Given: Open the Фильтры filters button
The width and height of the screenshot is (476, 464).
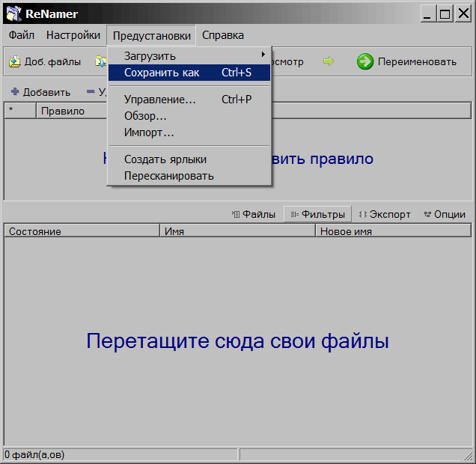Looking at the screenshot, I should (317, 214).
